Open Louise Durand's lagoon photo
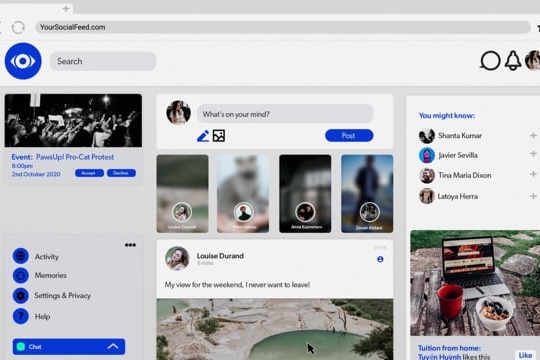Image resolution: width=540 pixels, height=360 pixels. point(275,329)
